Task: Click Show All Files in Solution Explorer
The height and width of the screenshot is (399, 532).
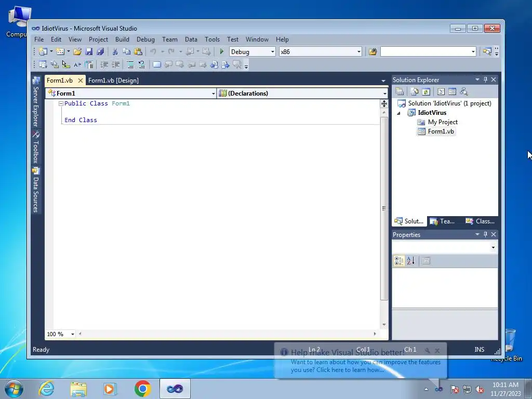Action: 414,91
